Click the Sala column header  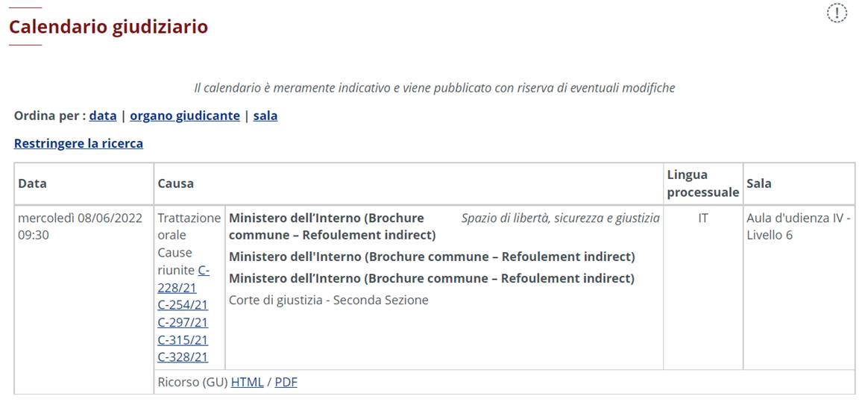point(759,183)
